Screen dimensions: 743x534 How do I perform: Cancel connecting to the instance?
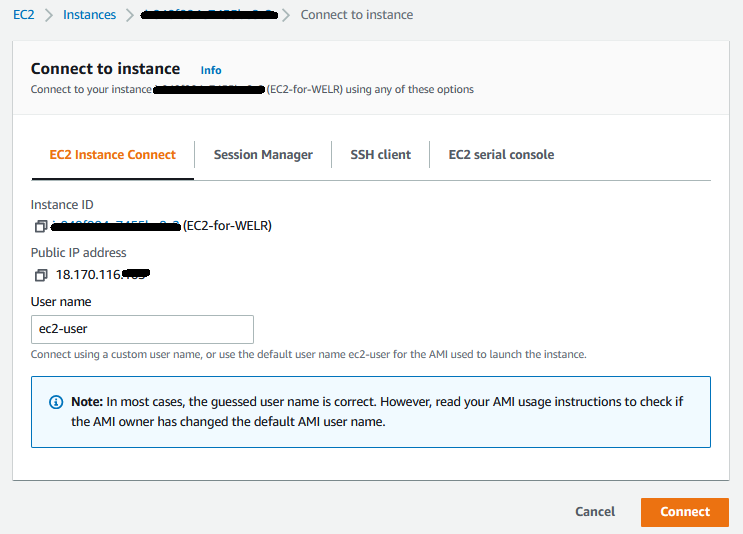point(595,512)
